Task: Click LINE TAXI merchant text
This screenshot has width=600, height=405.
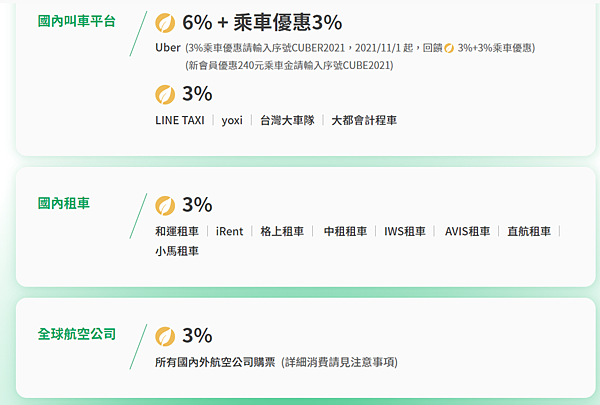Action: [180, 120]
